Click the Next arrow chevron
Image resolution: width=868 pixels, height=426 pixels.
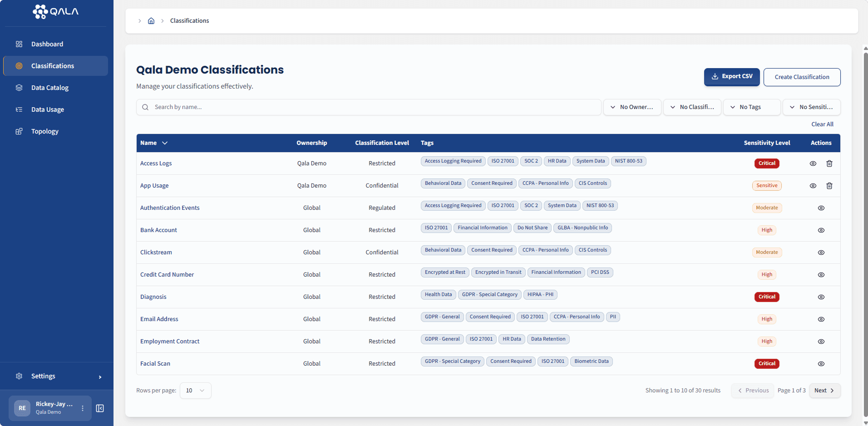(832, 391)
